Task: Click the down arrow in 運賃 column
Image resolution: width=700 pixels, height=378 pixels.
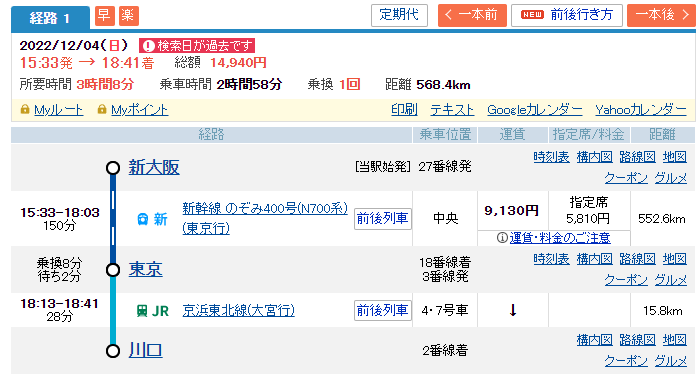Action: [x=513, y=310]
